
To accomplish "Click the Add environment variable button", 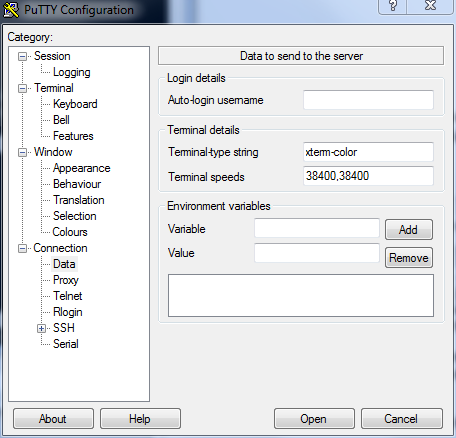I will click(409, 230).
